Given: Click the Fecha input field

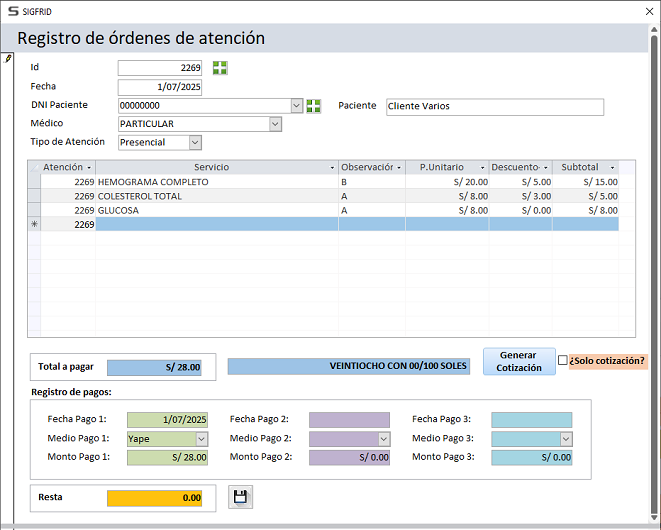Looking at the screenshot, I should [x=160, y=87].
